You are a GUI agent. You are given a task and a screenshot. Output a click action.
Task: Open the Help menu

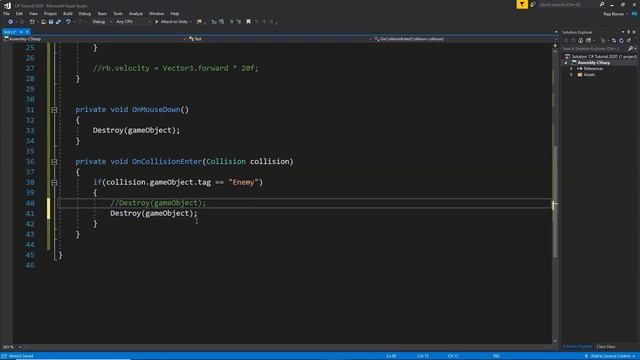175,13
